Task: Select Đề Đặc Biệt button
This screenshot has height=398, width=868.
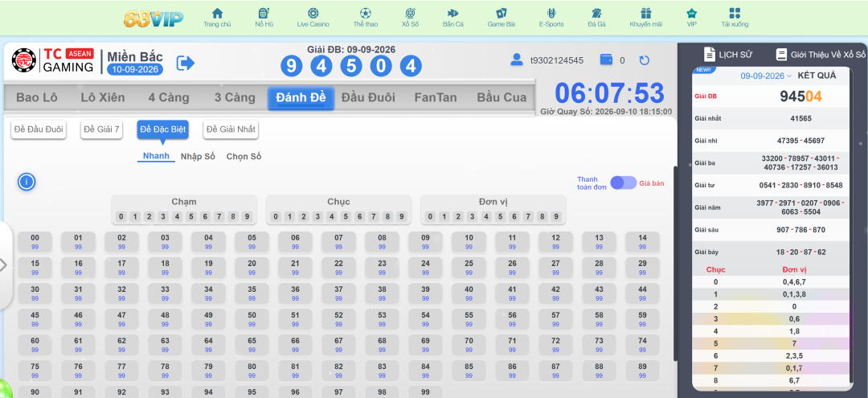Action: (162, 129)
